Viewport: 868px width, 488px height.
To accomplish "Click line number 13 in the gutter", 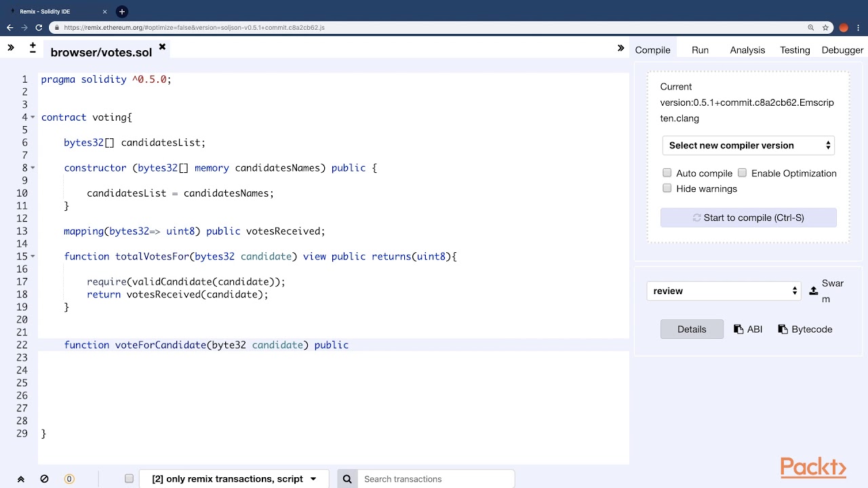I will (22, 231).
